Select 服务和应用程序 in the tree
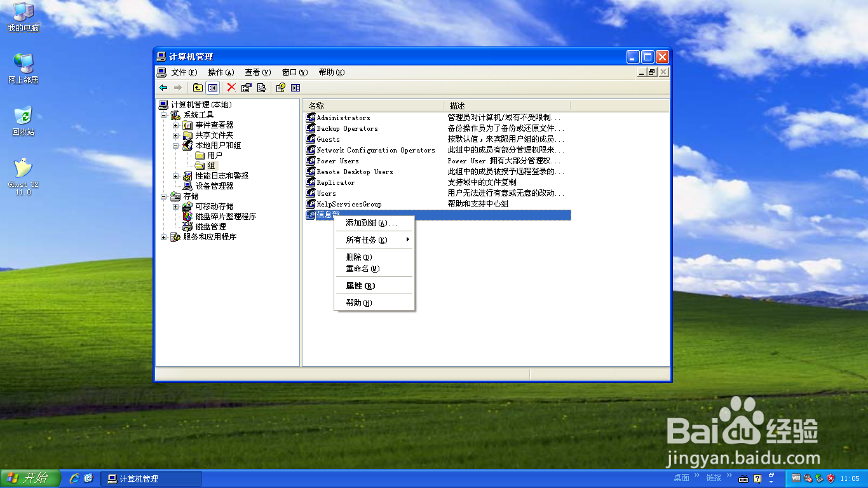The width and height of the screenshot is (868, 488). (210, 237)
